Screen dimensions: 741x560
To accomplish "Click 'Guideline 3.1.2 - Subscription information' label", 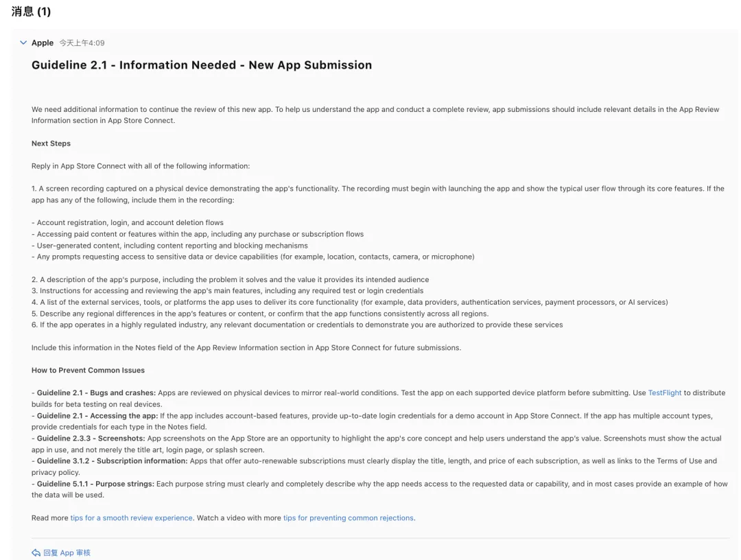I will (x=112, y=460).
